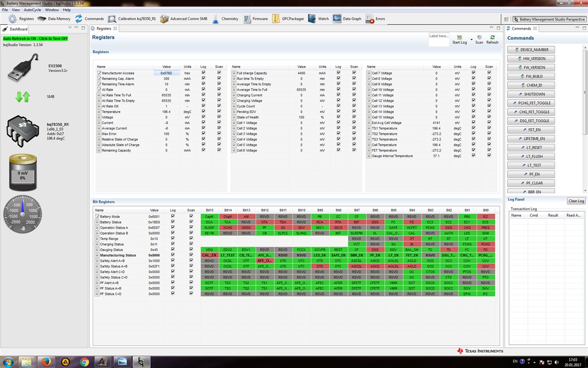The width and height of the screenshot is (588, 368).
Task: Click the CHEM_ID command button
Action: pyautogui.click(x=531, y=85)
